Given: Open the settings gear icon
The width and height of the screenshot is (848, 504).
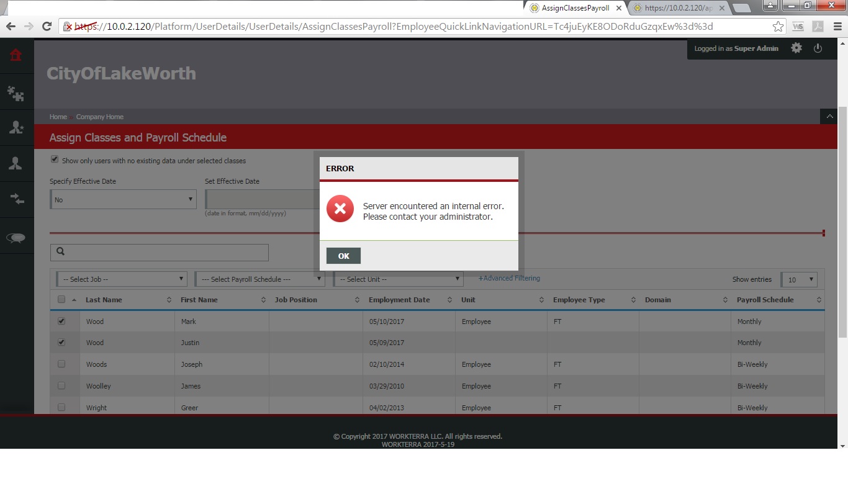Looking at the screenshot, I should (x=796, y=48).
